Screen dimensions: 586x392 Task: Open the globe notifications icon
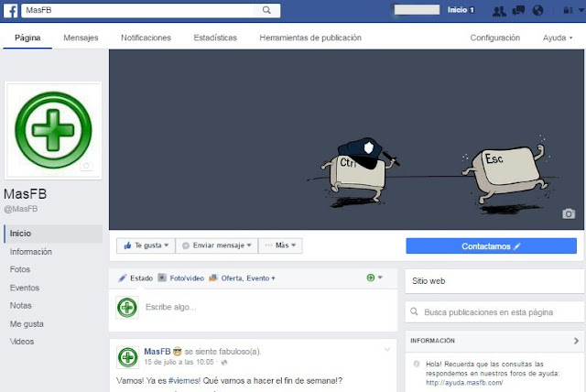coord(537,11)
